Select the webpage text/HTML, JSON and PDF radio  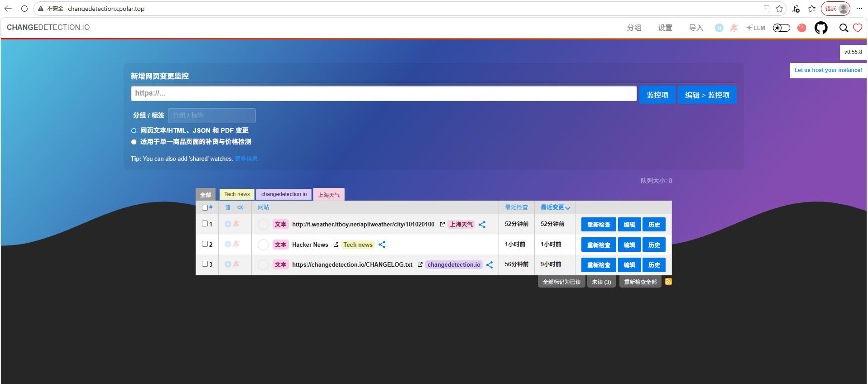pos(134,130)
